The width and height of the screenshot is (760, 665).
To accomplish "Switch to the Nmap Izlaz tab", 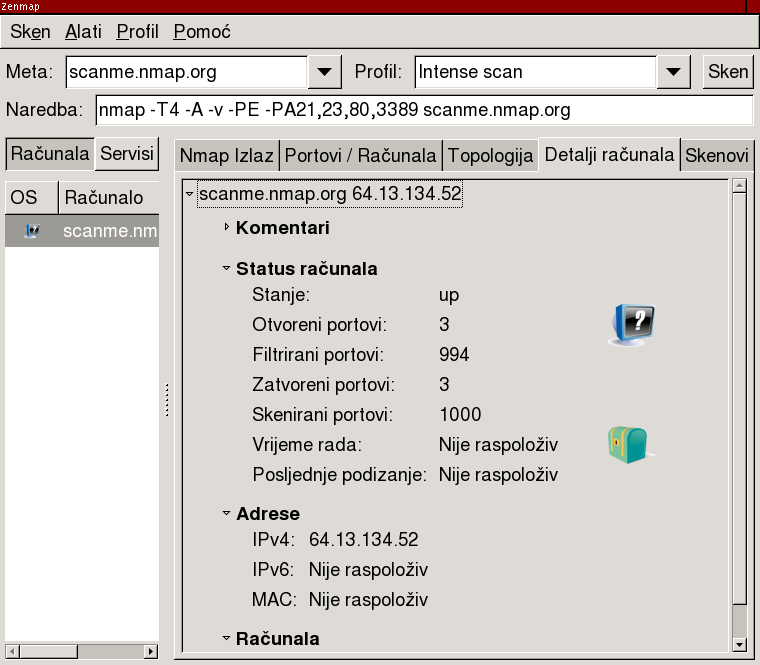I will (x=226, y=156).
